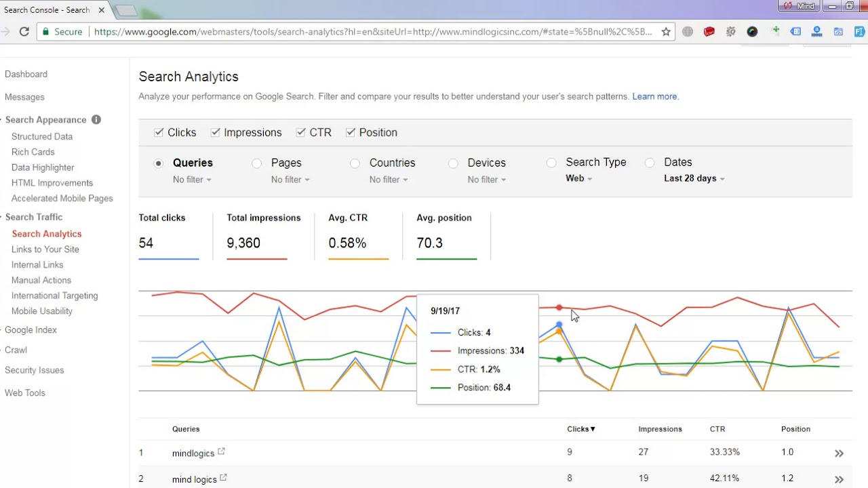The width and height of the screenshot is (868, 488).
Task: Open Data Highlighter link
Action: point(43,167)
